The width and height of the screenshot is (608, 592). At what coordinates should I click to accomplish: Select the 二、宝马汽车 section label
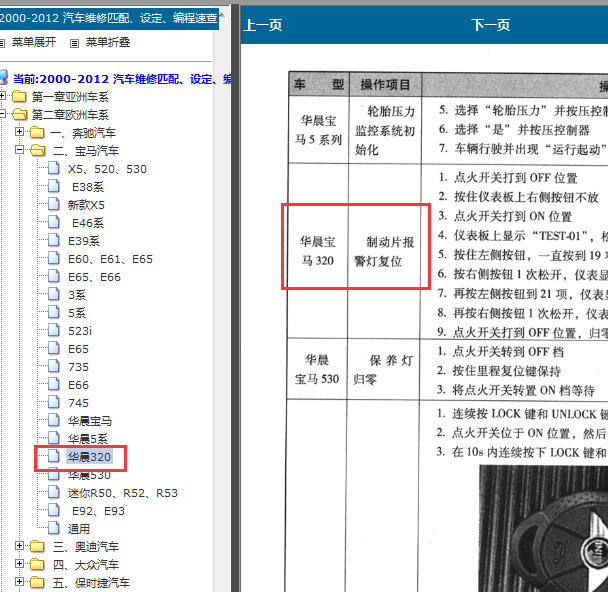point(86,151)
